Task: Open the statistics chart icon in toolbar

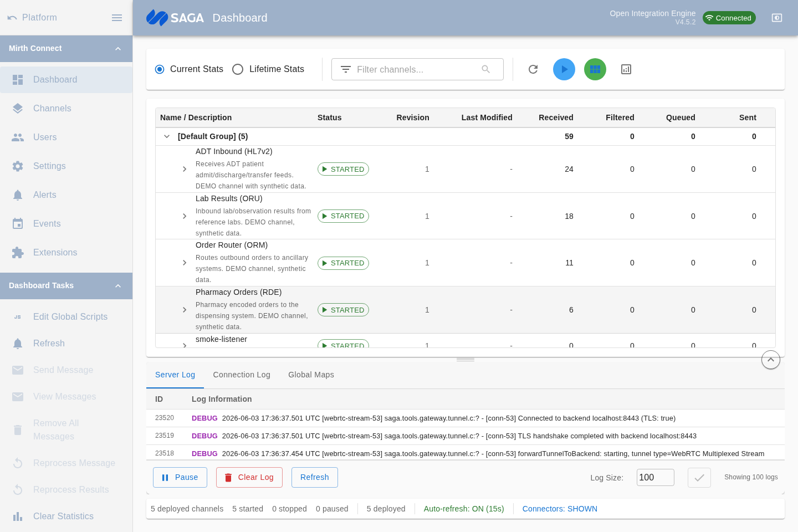Action: tap(626, 69)
